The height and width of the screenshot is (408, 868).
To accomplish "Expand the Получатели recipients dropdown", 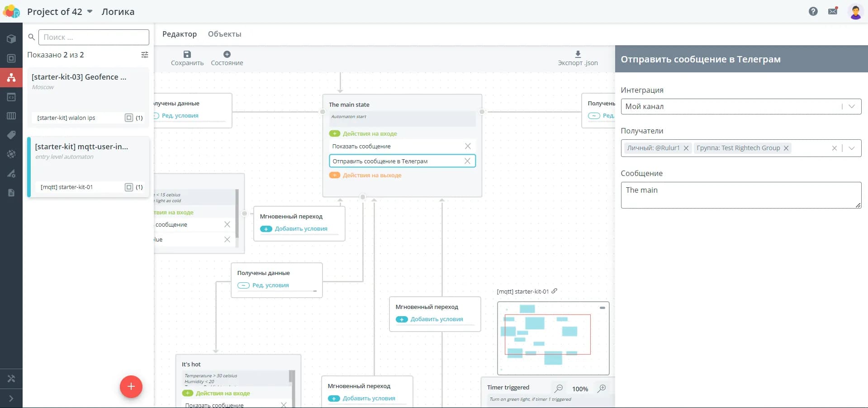I will 852,148.
